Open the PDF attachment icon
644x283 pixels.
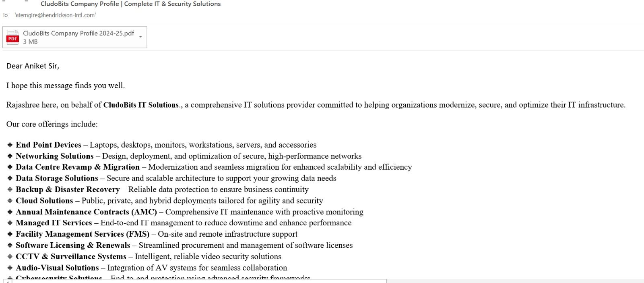point(12,37)
